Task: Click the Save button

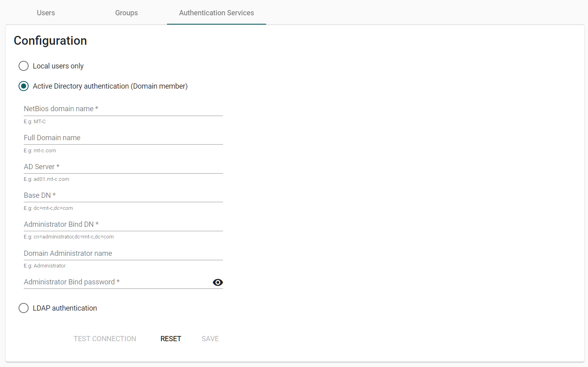Action: pos(210,339)
